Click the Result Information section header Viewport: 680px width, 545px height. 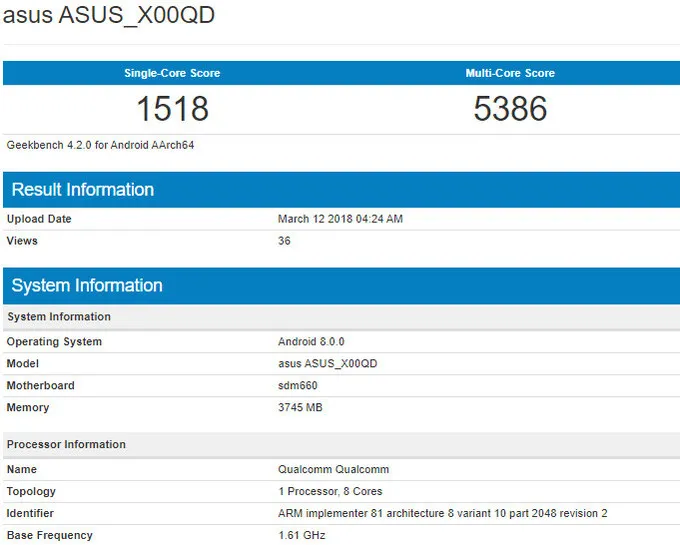pyautogui.click(x=82, y=190)
